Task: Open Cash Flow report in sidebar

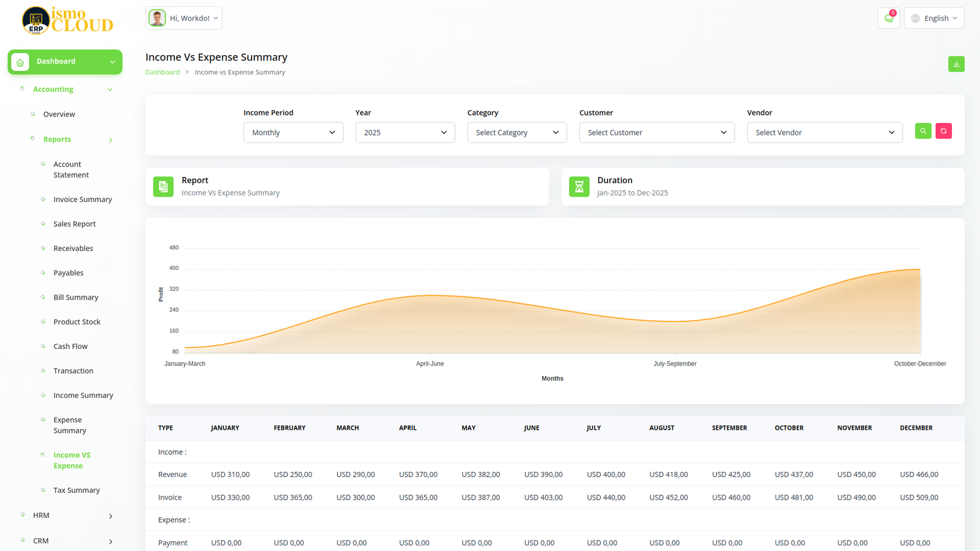Action: click(x=70, y=347)
